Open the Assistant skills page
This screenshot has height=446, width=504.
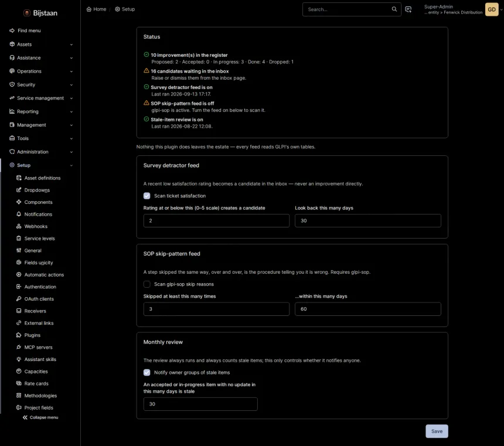pos(40,359)
